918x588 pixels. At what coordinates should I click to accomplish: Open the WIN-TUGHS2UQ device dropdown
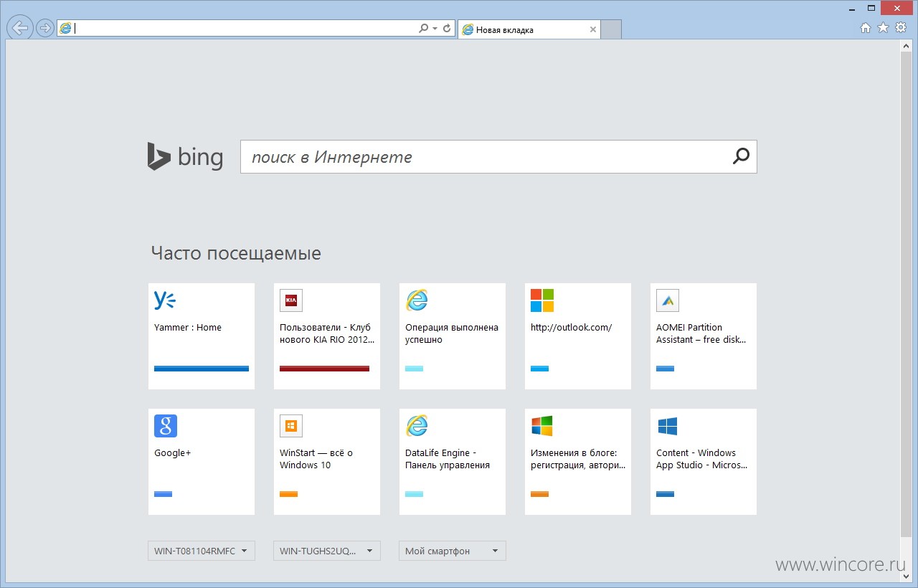(327, 551)
